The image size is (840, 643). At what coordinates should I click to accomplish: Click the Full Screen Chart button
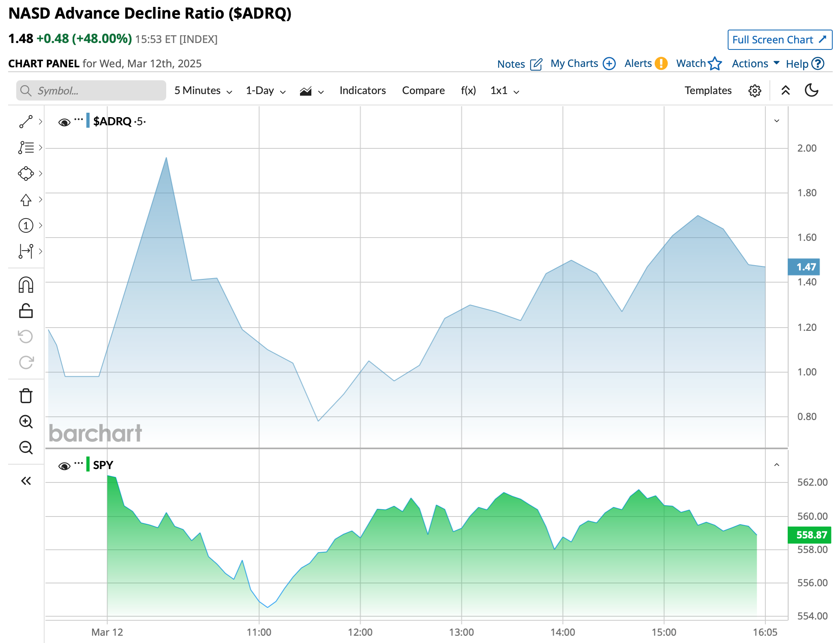[x=779, y=40]
